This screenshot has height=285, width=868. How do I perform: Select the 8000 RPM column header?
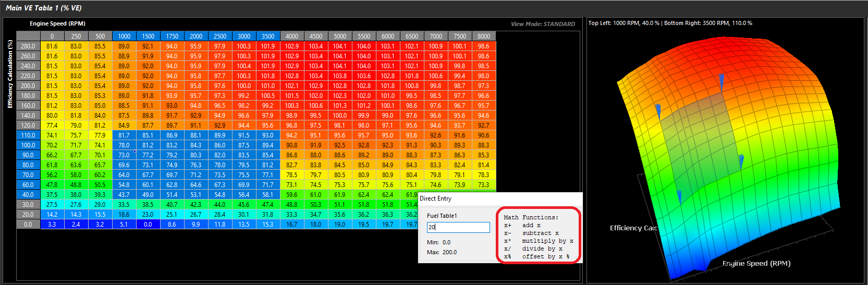click(x=484, y=36)
